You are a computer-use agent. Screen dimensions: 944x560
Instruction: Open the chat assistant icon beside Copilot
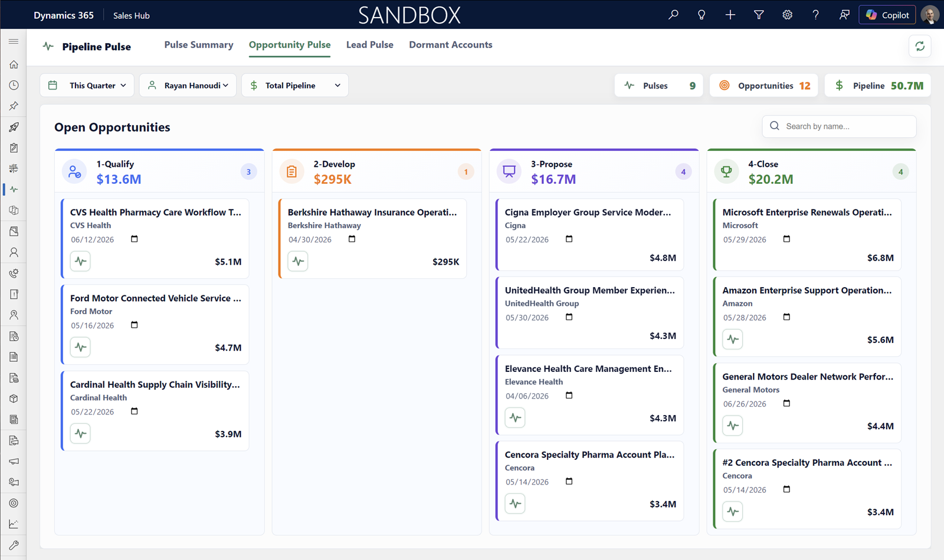[844, 15]
